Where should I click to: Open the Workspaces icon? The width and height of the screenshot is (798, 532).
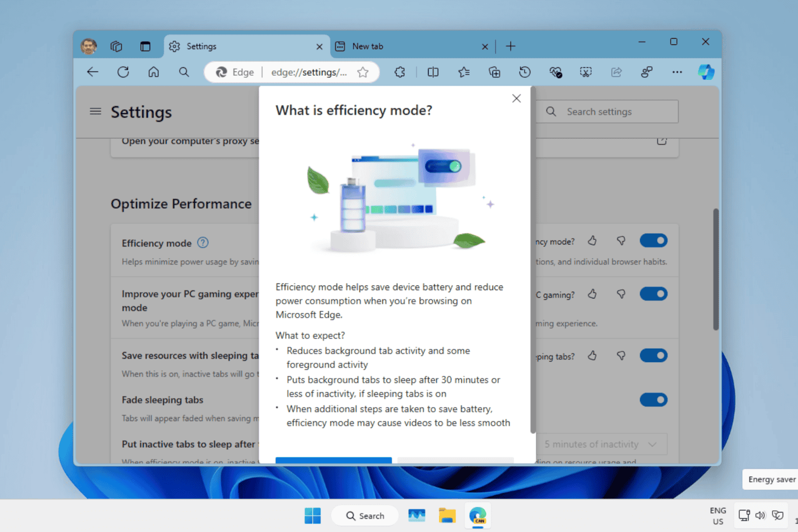(116, 46)
